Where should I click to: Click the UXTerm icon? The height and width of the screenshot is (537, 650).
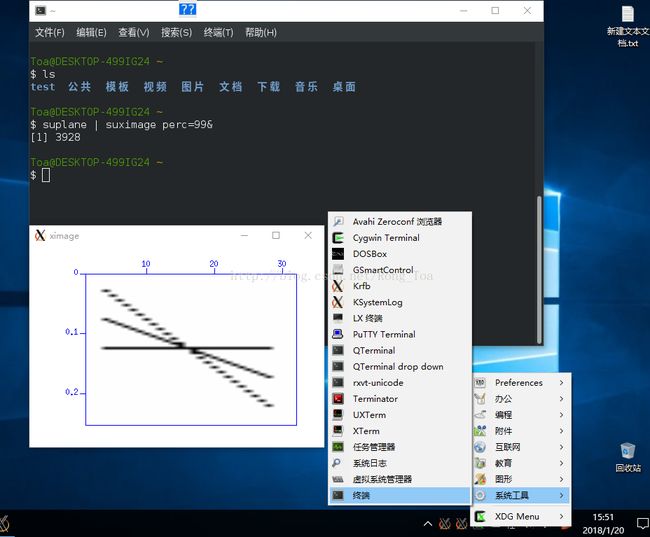coord(338,415)
